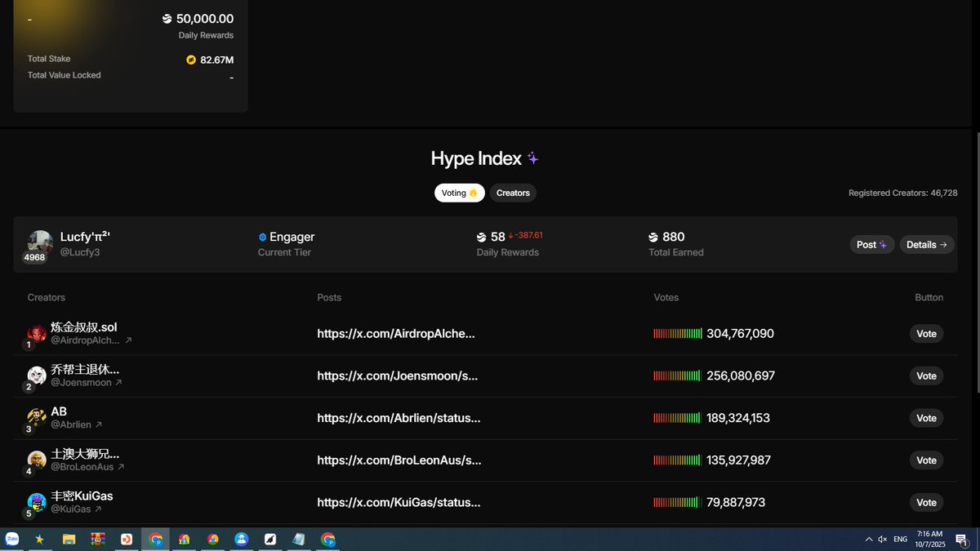Open external link arrow next to @Abrlien
This screenshot has height=551, width=980.
pos(99,424)
